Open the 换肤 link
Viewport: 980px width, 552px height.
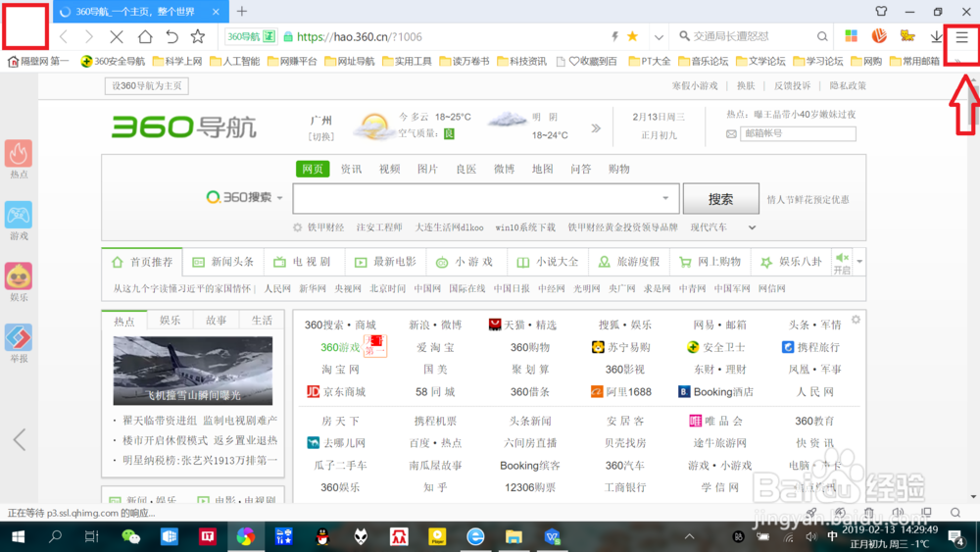click(x=746, y=85)
